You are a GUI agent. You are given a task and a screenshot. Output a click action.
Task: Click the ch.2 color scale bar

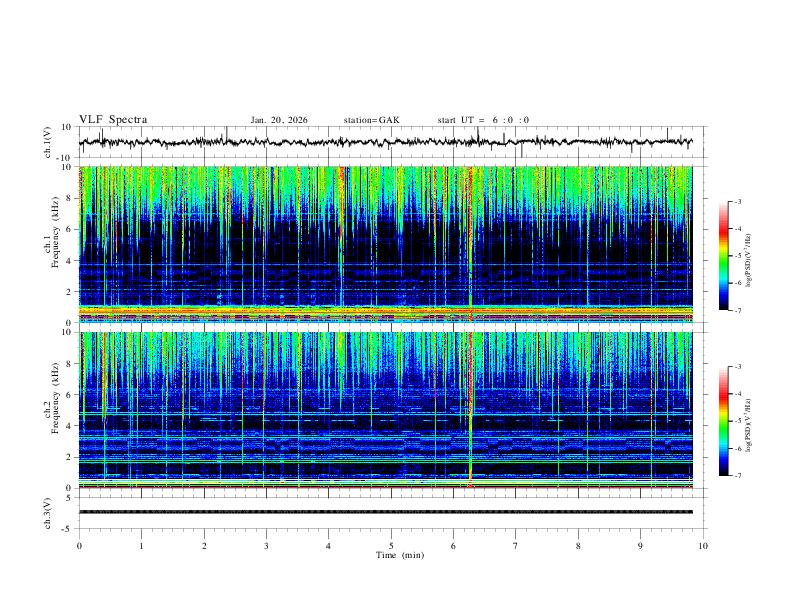point(724,421)
